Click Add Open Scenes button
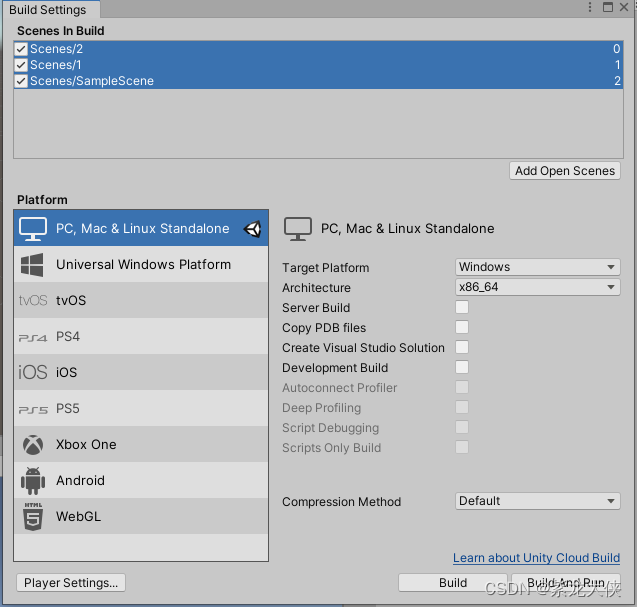This screenshot has width=637, height=607. pos(565,171)
